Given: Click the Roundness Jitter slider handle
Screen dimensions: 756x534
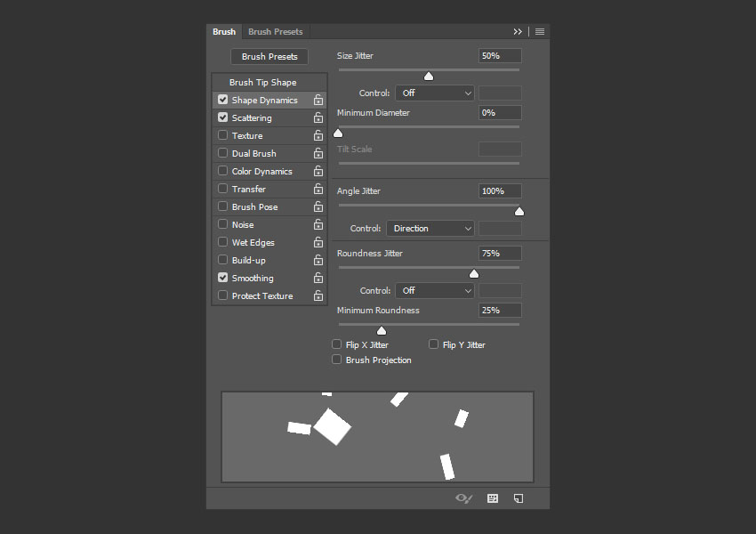Looking at the screenshot, I should (x=473, y=274).
